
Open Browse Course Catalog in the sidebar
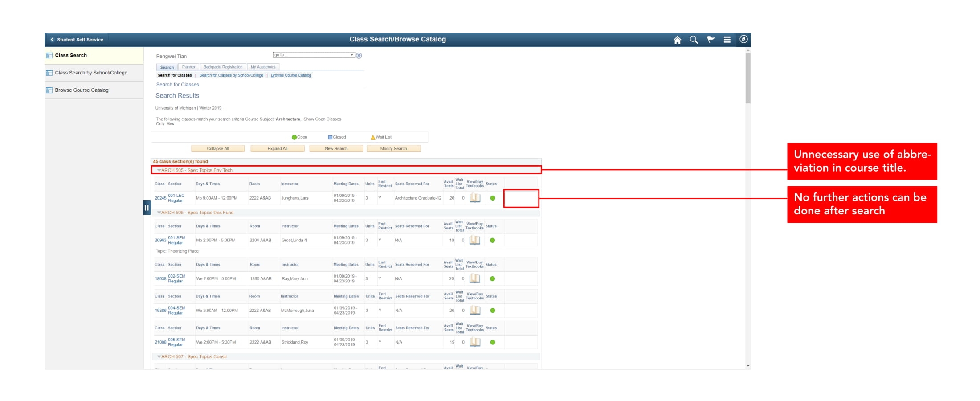pyautogui.click(x=94, y=90)
